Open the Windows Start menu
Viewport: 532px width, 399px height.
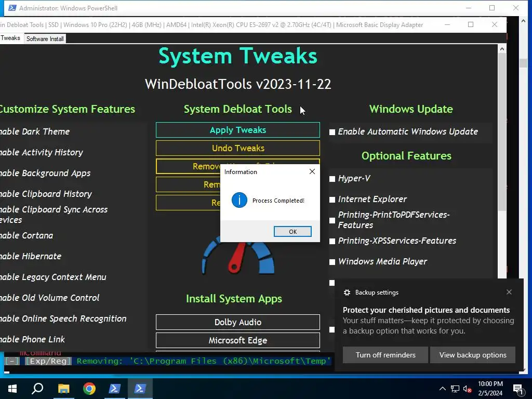coord(12,389)
